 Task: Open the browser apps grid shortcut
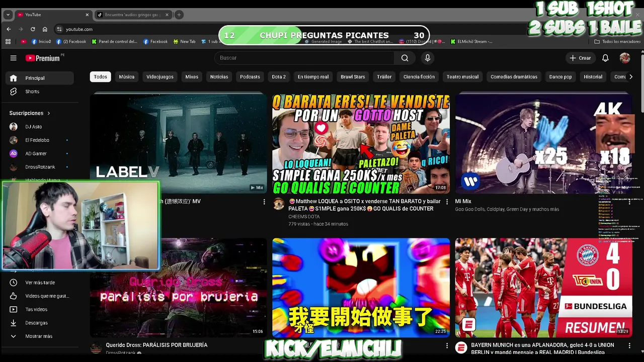9,42
